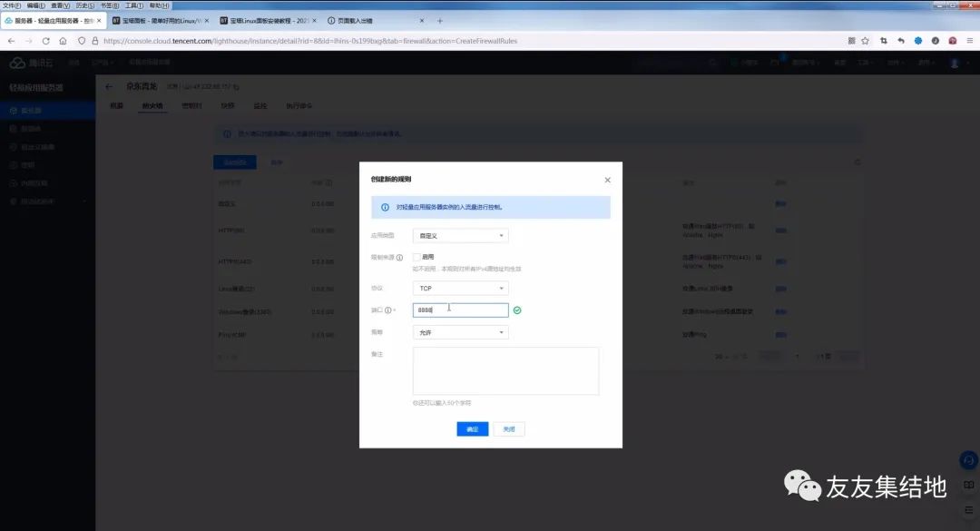Open the QR code icon in address bar

tap(851, 41)
